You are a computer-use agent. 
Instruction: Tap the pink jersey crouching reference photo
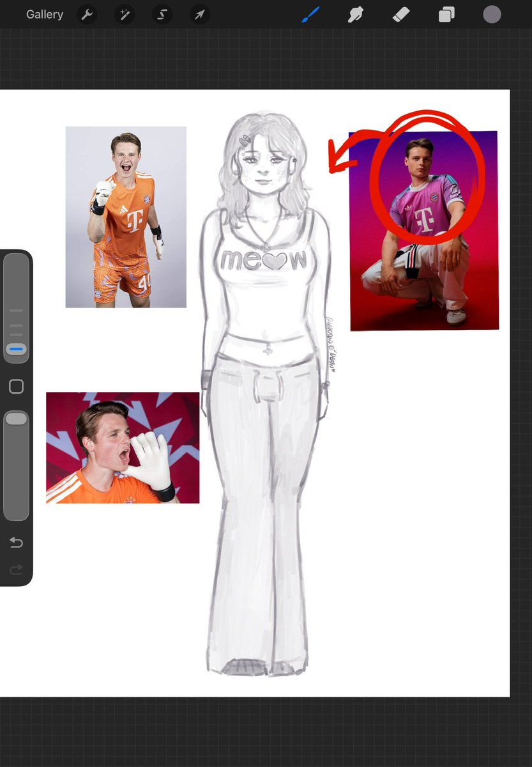click(424, 231)
